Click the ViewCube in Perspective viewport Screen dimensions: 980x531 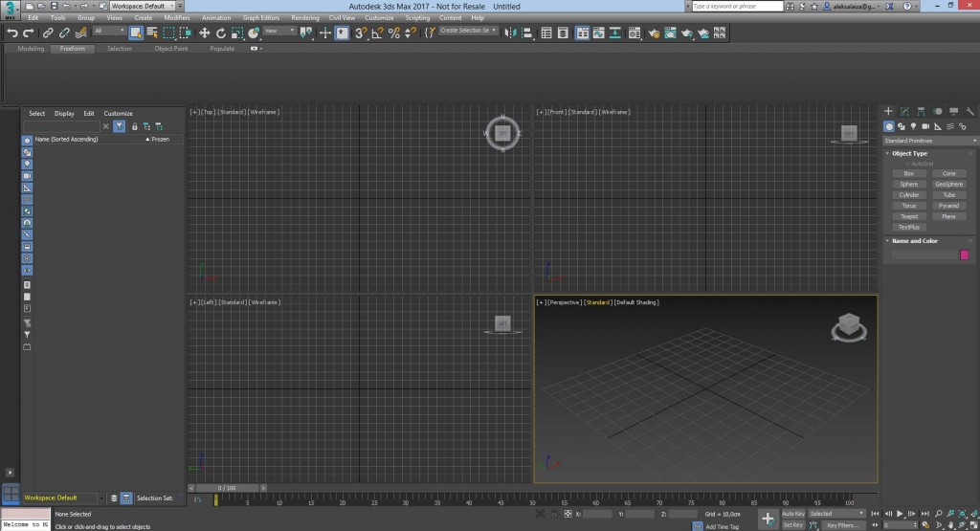[x=849, y=325]
